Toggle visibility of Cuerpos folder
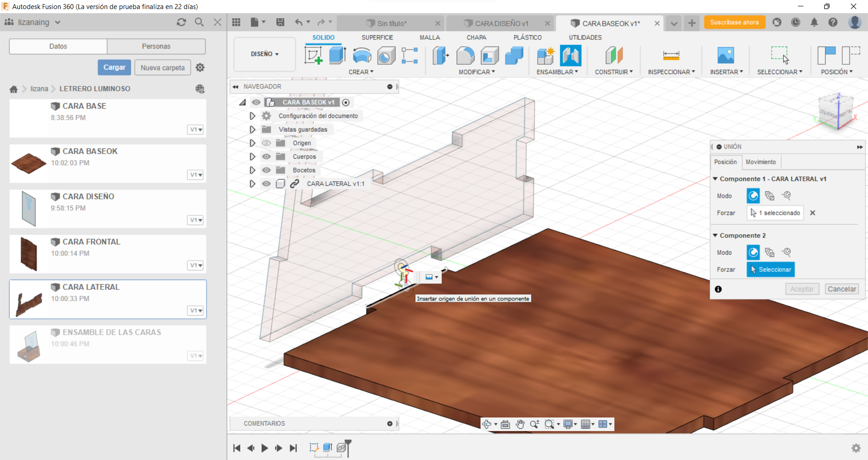The image size is (868, 460). pyautogui.click(x=266, y=156)
